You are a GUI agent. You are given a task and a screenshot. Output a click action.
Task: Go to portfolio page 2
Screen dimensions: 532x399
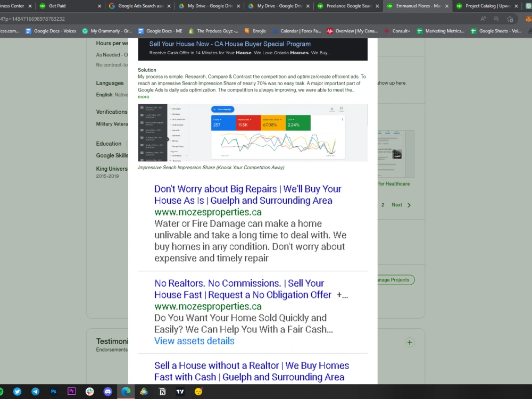coord(383,205)
